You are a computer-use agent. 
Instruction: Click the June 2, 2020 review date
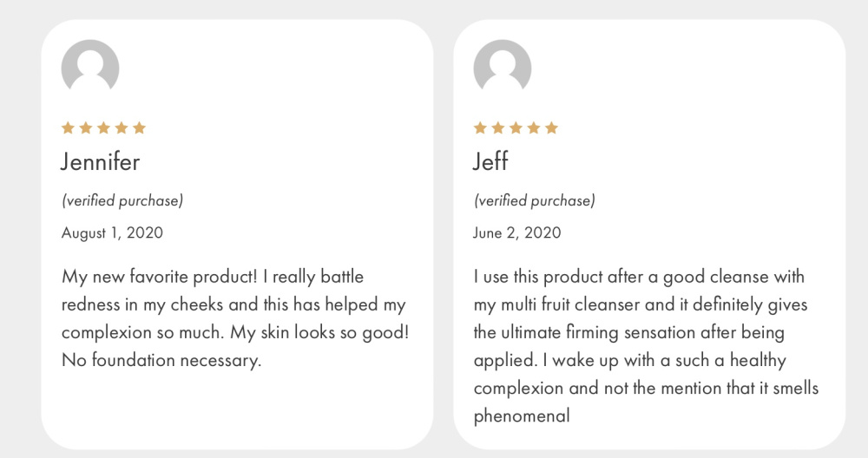(x=517, y=232)
